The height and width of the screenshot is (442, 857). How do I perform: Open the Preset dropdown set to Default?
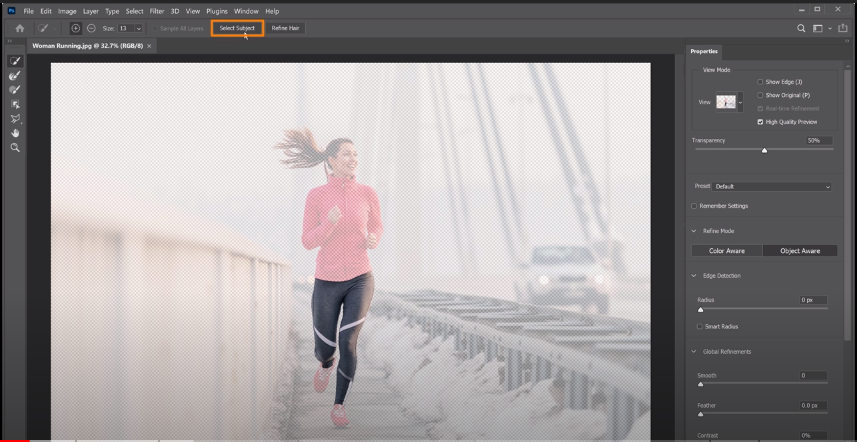772,186
